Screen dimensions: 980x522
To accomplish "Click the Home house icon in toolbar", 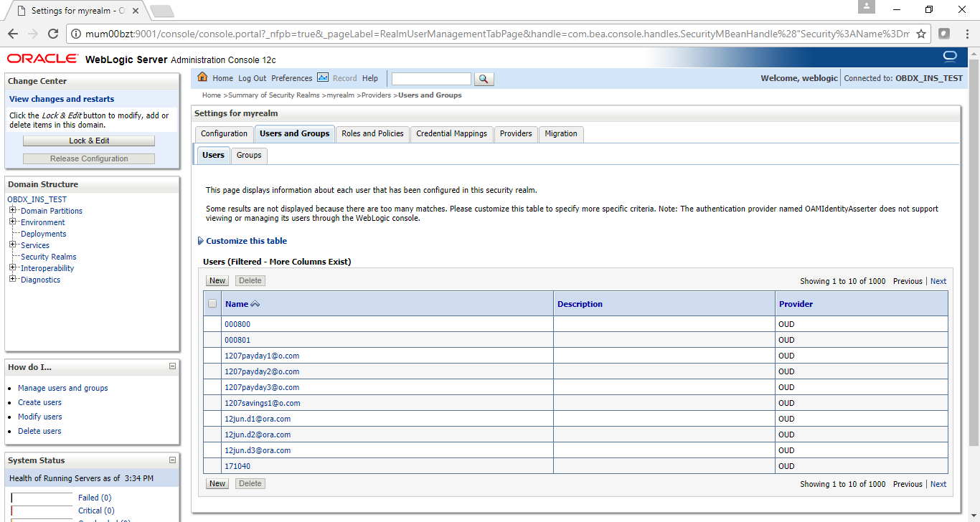I will pos(202,77).
